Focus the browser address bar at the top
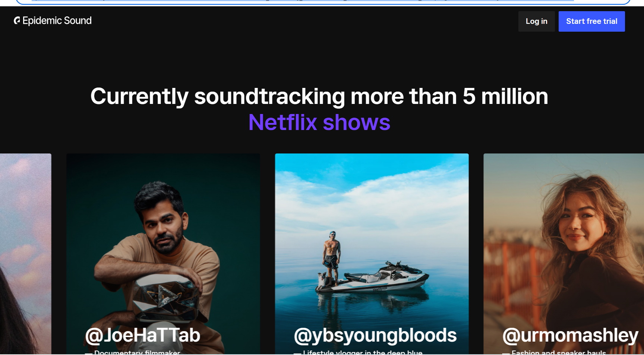Screen dimensions: 644x355 click(x=323, y=2)
